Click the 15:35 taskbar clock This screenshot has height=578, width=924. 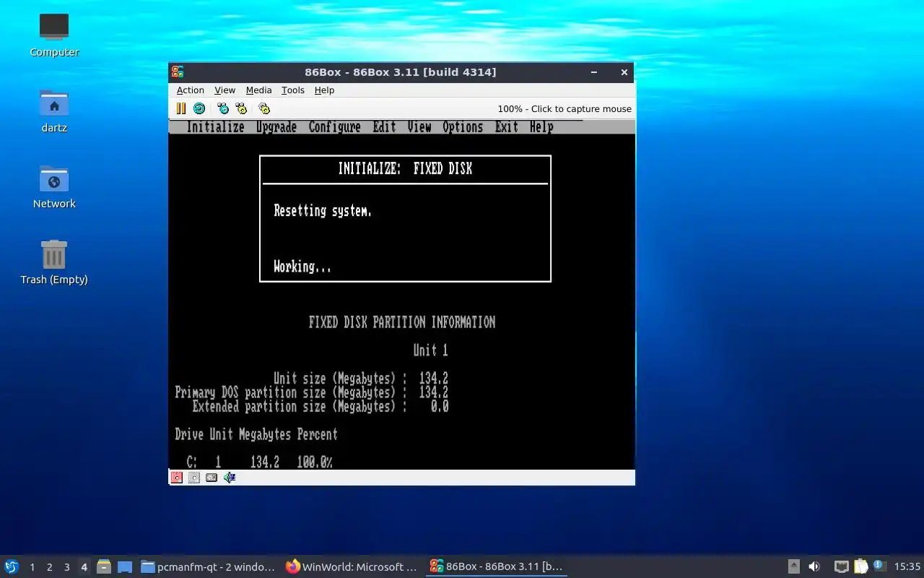[x=907, y=566]
